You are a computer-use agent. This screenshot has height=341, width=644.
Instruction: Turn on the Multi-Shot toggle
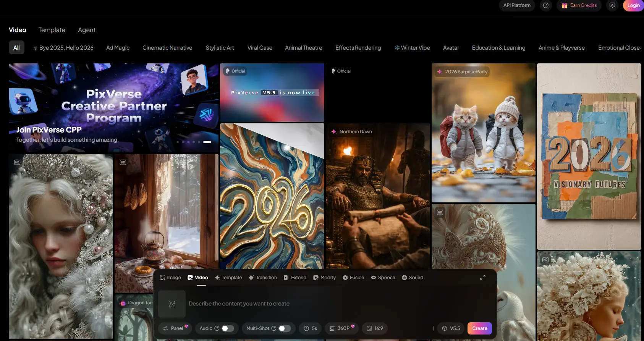tap(285, 328)
